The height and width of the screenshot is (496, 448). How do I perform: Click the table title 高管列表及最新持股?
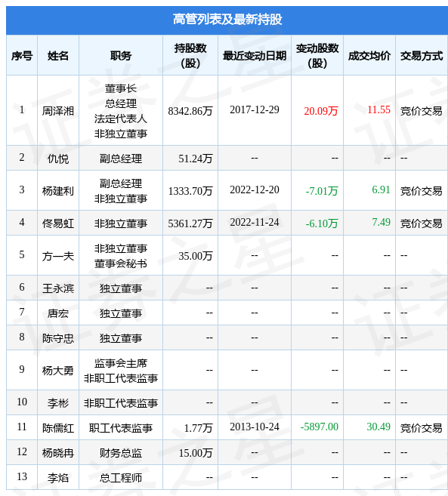coord(227,20)
